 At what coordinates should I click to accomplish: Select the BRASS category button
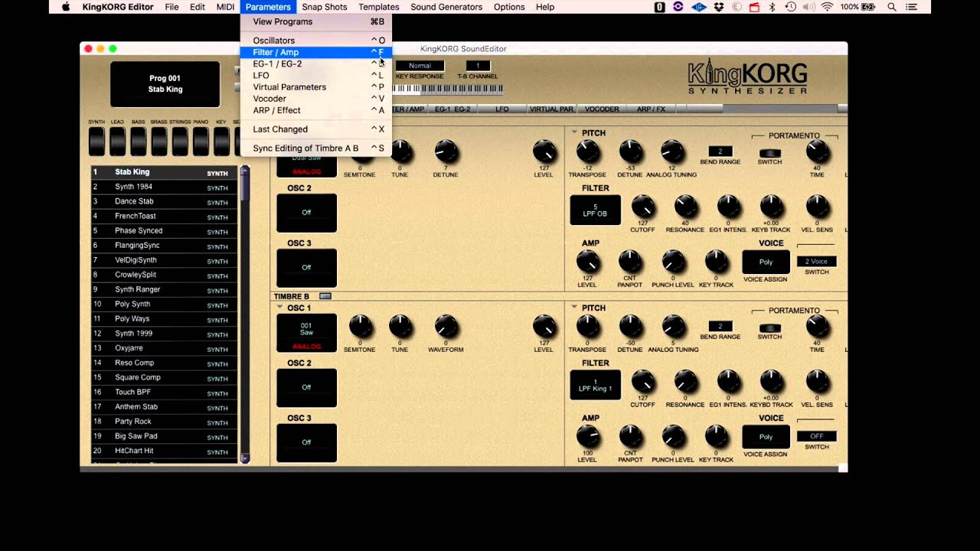pyautogui.click(x=158, y=141)
